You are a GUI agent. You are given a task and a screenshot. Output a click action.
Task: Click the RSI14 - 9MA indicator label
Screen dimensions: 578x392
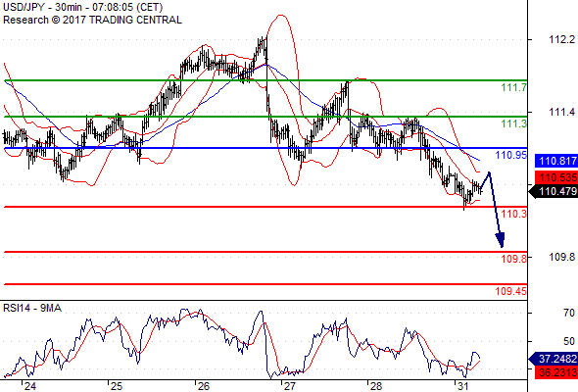[32, 308]
